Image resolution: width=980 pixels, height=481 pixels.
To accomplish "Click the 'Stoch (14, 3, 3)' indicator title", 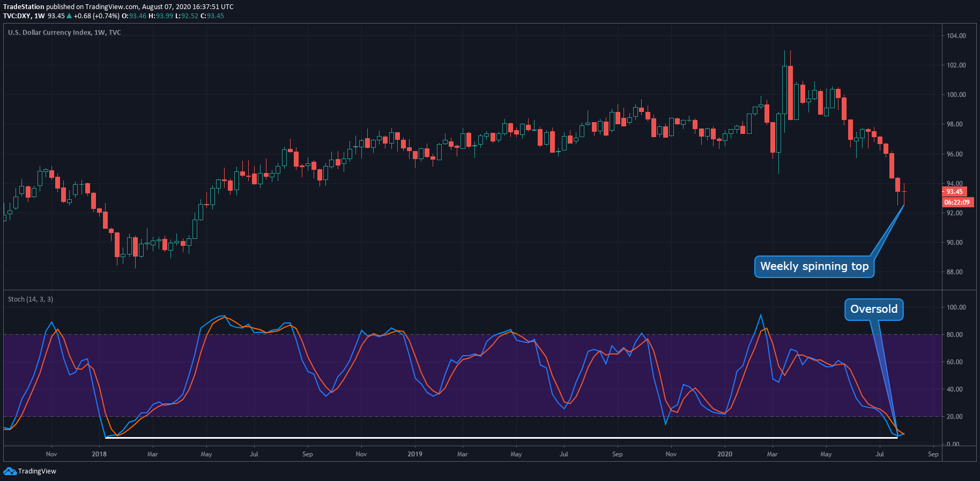I will [31, 299].
